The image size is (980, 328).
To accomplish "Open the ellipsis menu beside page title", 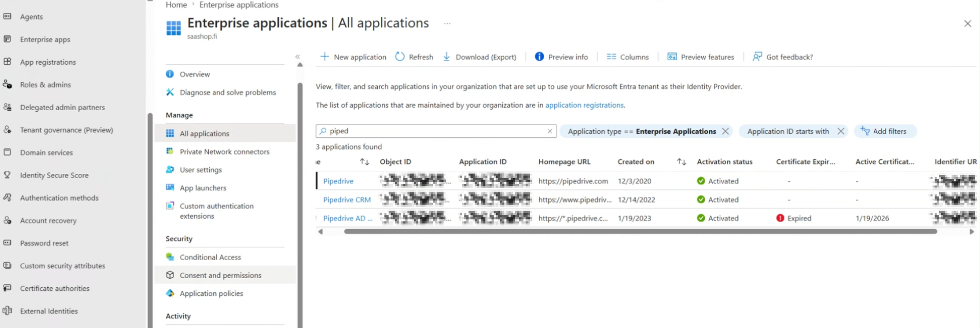I will coord(447,23).
